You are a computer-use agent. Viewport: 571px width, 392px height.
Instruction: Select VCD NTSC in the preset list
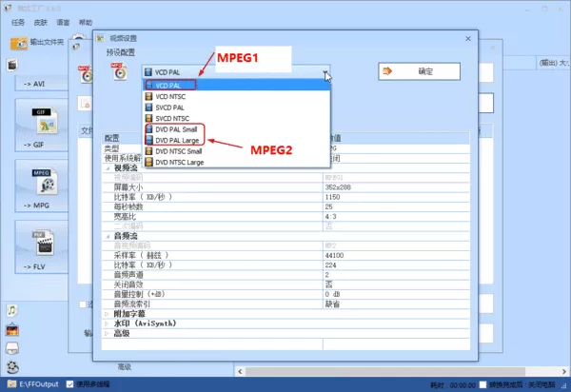click(x=237, y=96)
